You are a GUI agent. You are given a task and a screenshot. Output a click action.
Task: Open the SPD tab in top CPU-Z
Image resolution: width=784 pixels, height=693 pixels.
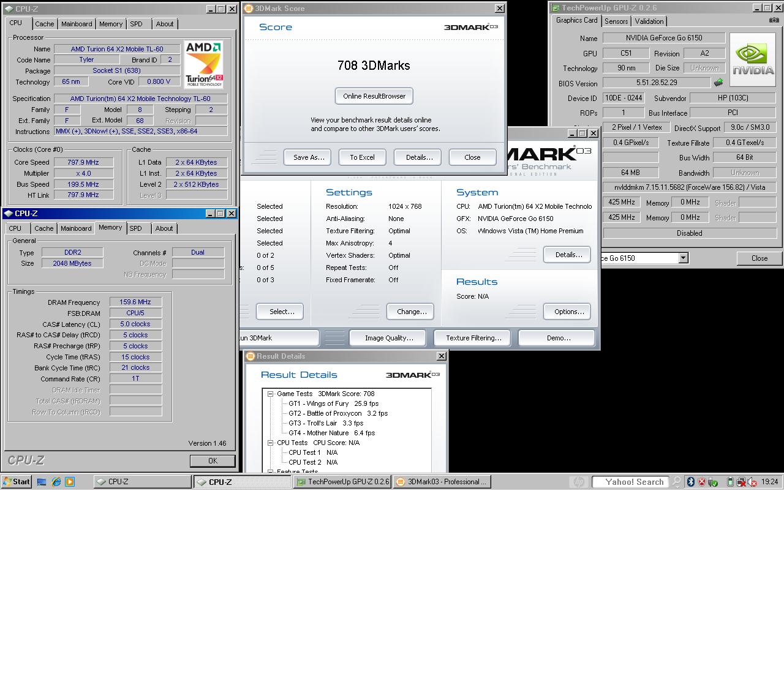point(136,24)
